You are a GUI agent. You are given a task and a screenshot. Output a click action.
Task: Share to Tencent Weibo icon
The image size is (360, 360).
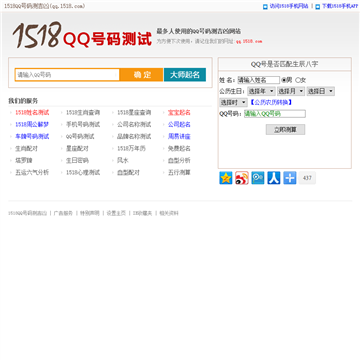258,178
